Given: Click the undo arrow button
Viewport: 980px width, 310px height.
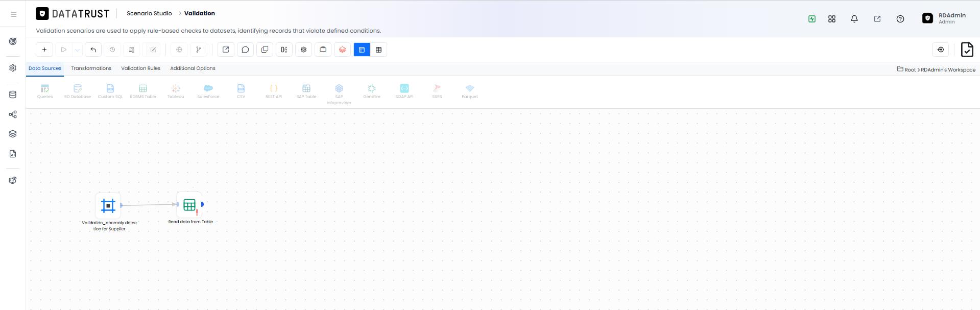Looking at the screenshot, I should point(93,50).
